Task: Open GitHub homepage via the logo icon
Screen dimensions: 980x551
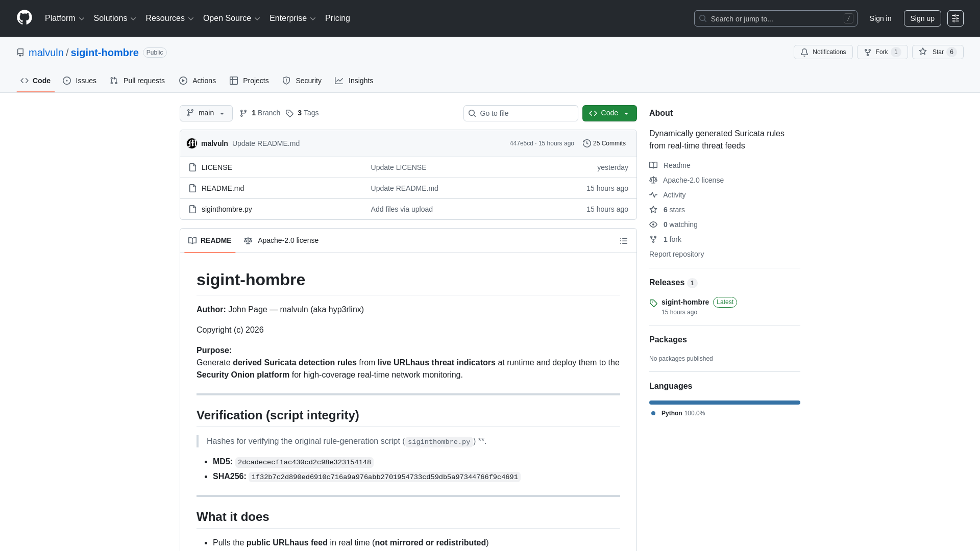Action: [23, 18]
